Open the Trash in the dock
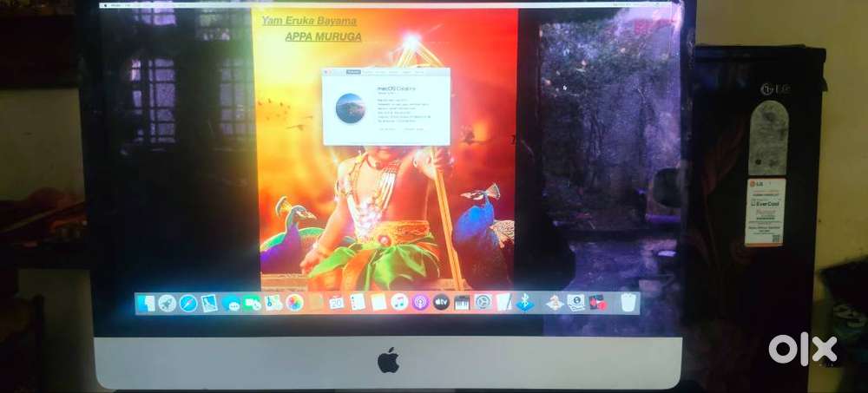Image resolution: width=868 pixels, height=393 pixels. pos(628,303)
